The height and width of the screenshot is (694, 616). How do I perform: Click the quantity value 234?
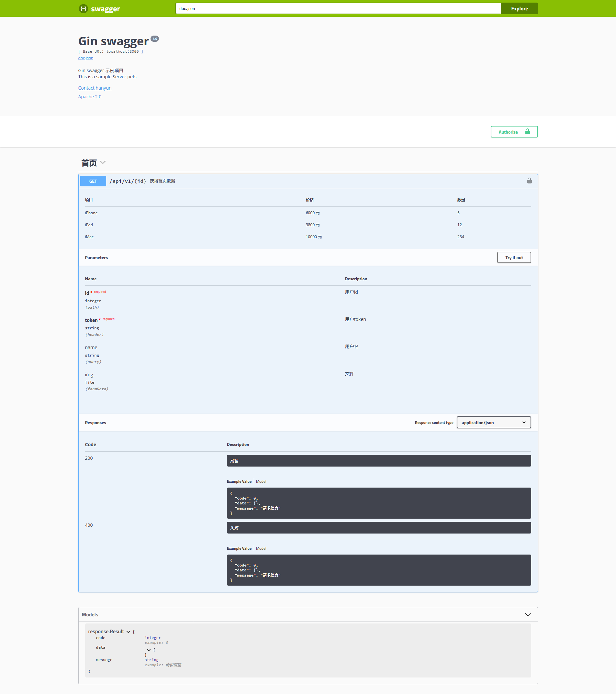tap(460, 237)
